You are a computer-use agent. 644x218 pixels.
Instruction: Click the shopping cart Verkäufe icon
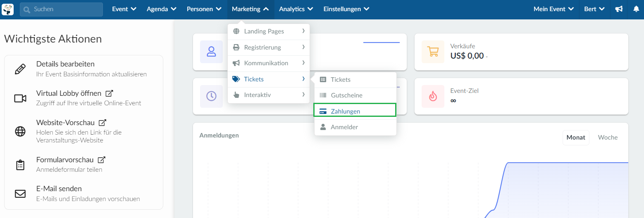(x=433, y=52)
